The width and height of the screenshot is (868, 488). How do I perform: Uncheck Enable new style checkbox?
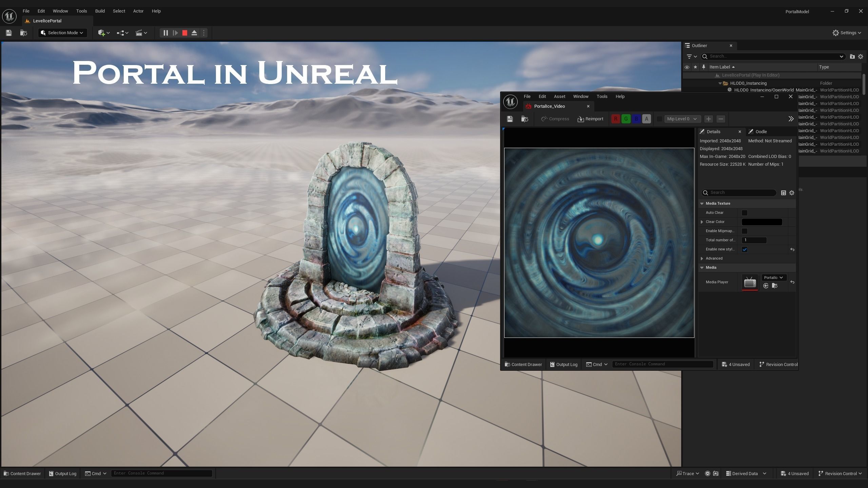point(745,249)
